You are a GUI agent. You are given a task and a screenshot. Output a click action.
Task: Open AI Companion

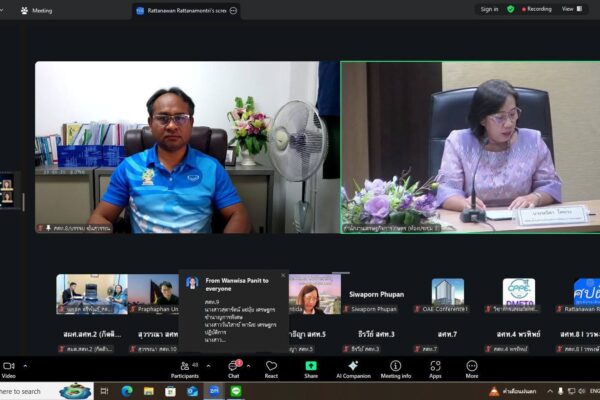point(352,366)
